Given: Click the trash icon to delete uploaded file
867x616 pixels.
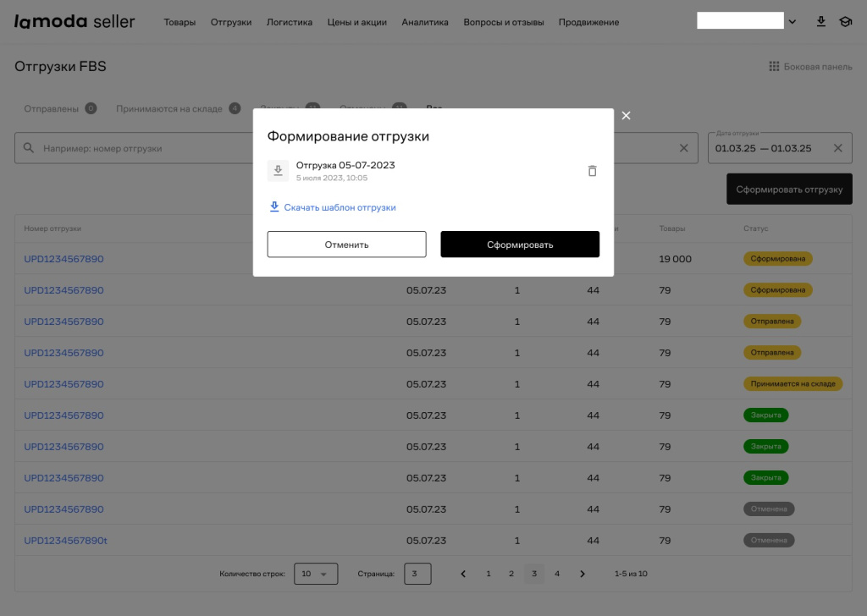Looking at the screenshot, I should click(x=592, y=171).
